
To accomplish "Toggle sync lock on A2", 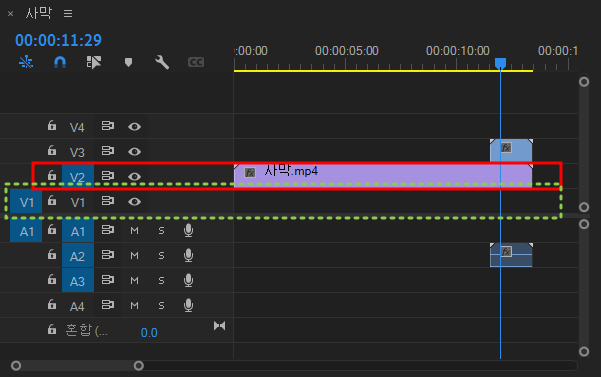I will (108, 255).
